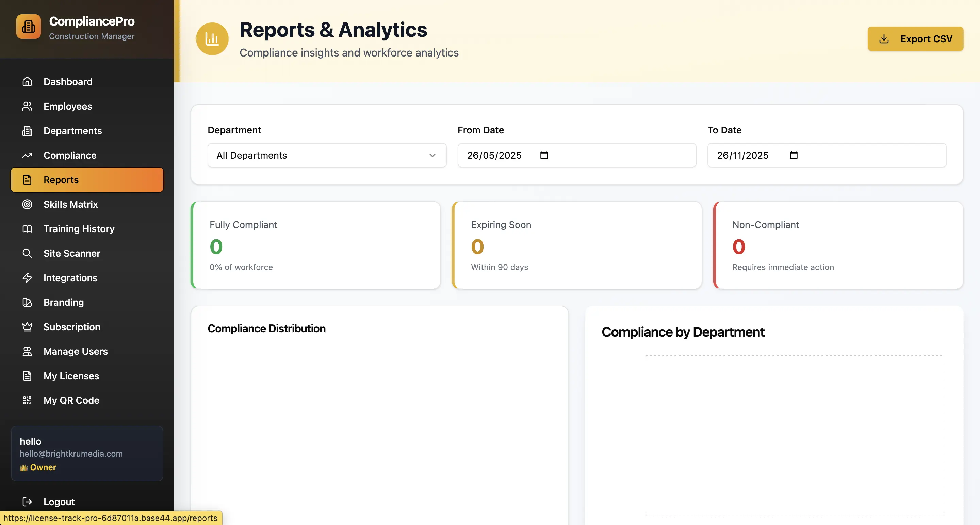Click the From Date input field
Image resolution: width=980 pixels, height=525 pixels.
(x=494, y=155)
